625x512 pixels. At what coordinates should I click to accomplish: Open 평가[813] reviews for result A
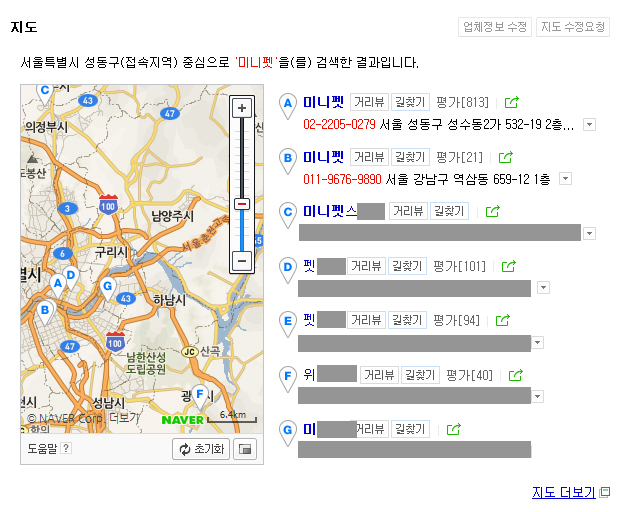click(462, 102)
